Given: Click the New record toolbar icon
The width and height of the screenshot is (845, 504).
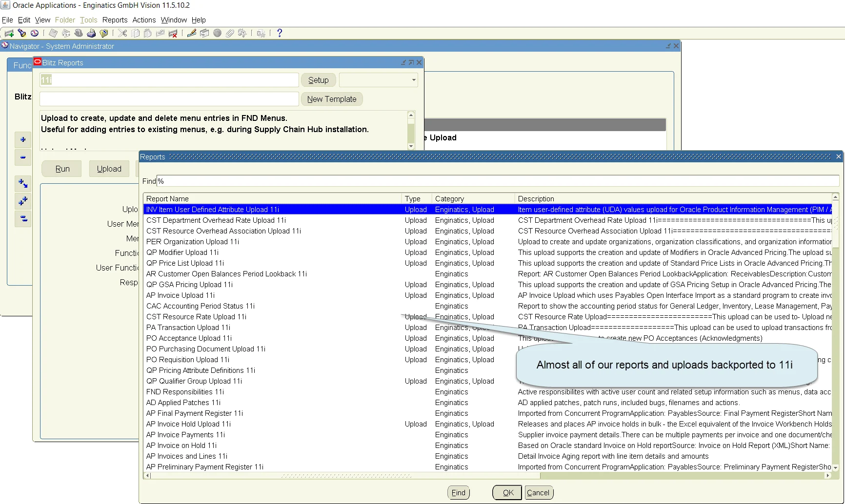Looking at the screenshot, I should 9,33.
